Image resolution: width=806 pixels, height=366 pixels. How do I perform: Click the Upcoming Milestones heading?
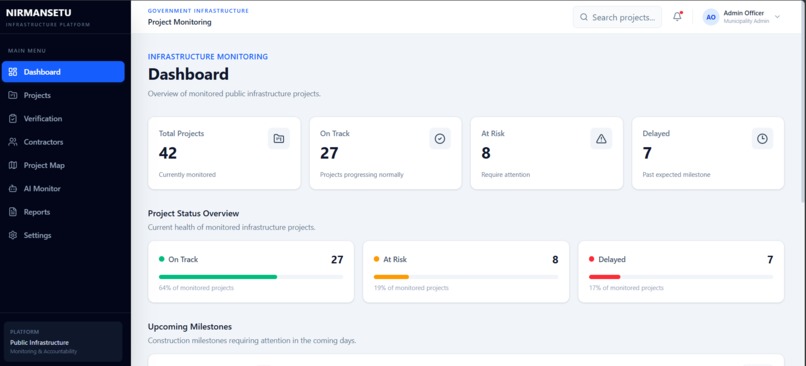(190, 327)
